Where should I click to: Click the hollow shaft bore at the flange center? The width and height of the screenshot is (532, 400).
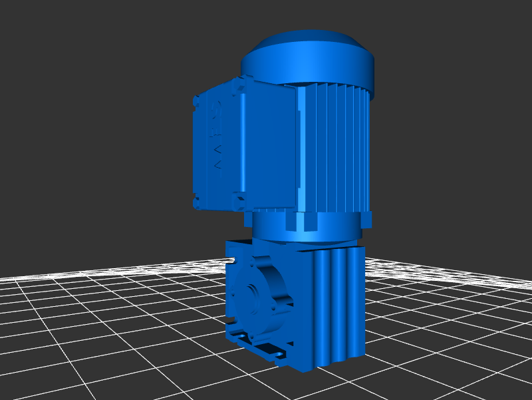pyautogui.click(x=253, y=294)
